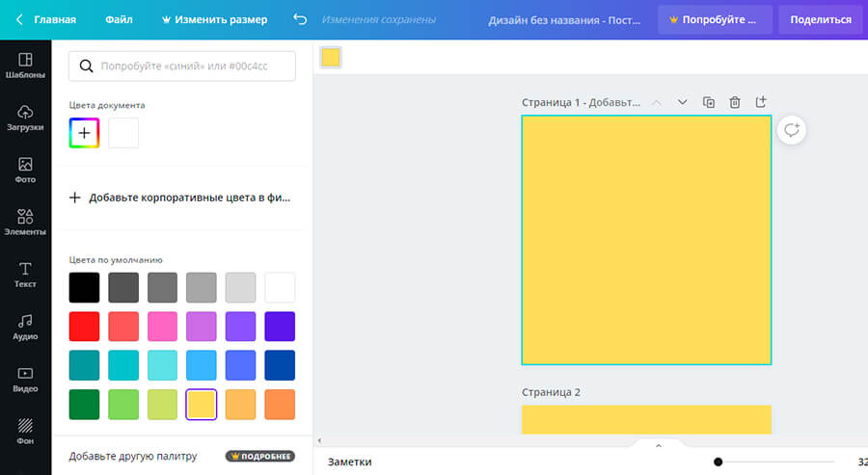Viewport: 868px width, 475px height.
Task: Add a new page with plus icon
Action: (761, 102)
